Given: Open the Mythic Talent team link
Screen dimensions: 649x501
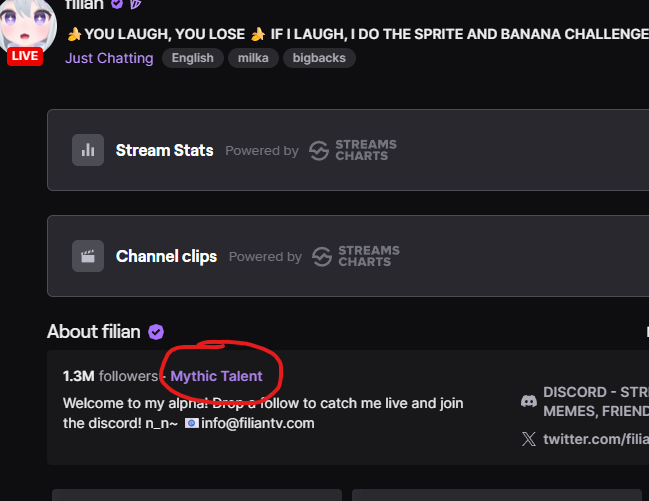Looking at the screenshot, I should (x=216, y=376).
